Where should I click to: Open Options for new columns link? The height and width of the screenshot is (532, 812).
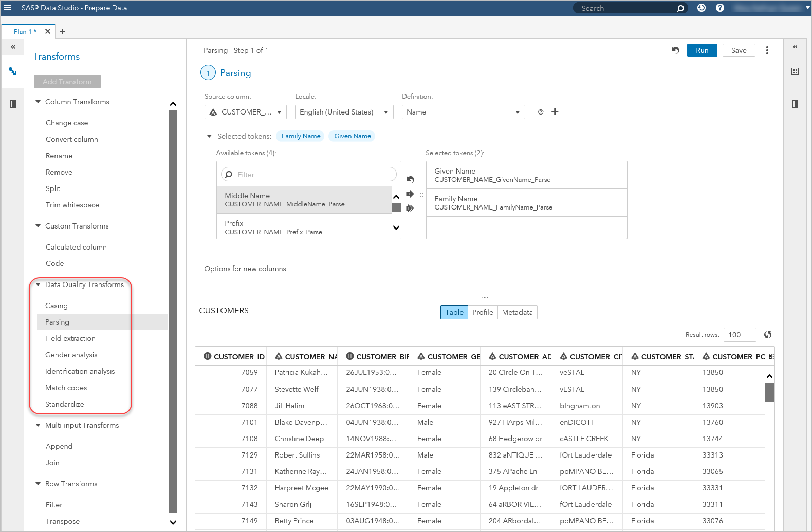(x=245, y=269)
